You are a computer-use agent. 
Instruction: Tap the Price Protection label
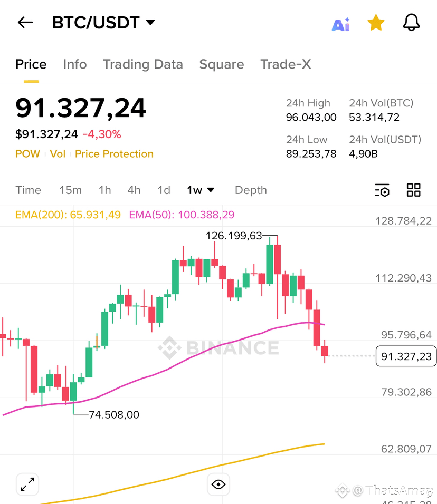(114, 154)
